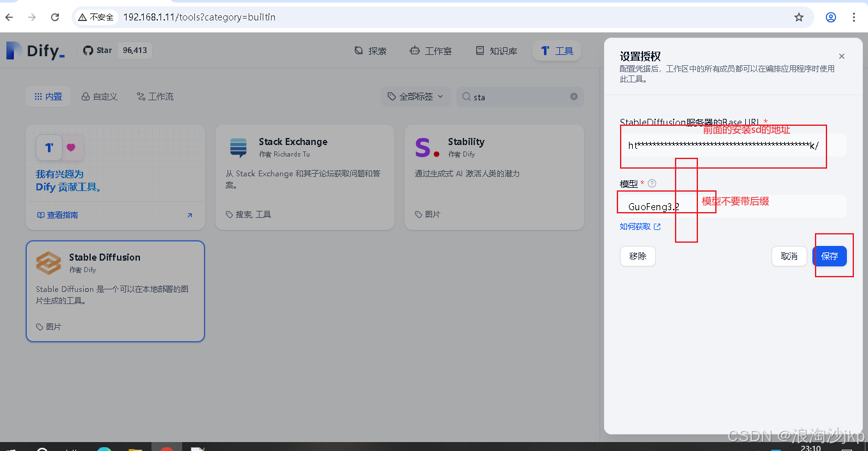The image size is (868, 451).
Task: Click the 模型 input field with GuoFeng3.2
Action: (x=733, y=206)
